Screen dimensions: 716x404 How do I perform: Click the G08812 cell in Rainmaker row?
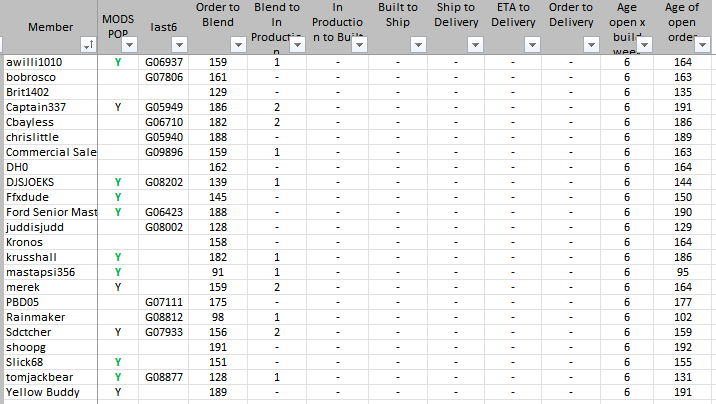(164, 317)
